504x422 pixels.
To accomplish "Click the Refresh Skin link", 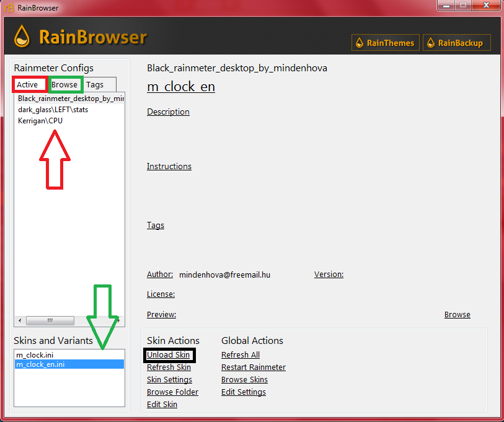I will coord(169,367).
